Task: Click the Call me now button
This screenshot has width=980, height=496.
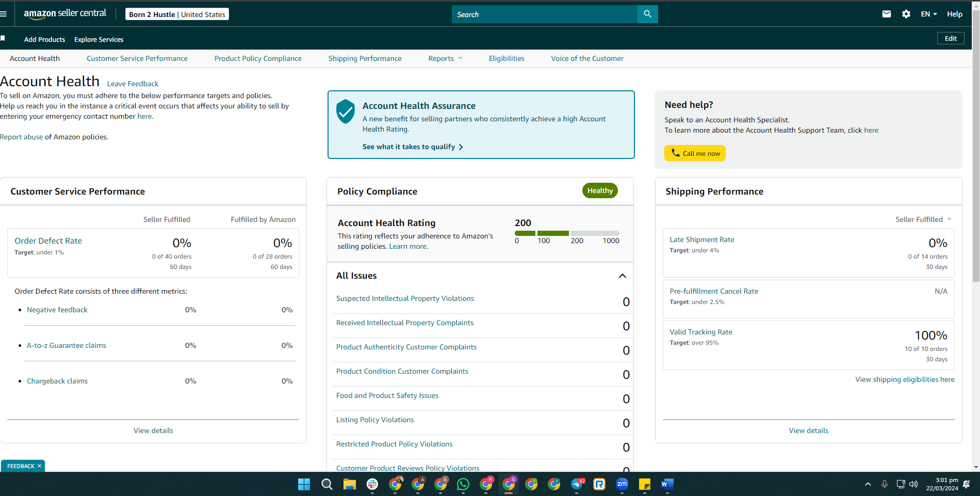Action: click(x=695, y=153)
